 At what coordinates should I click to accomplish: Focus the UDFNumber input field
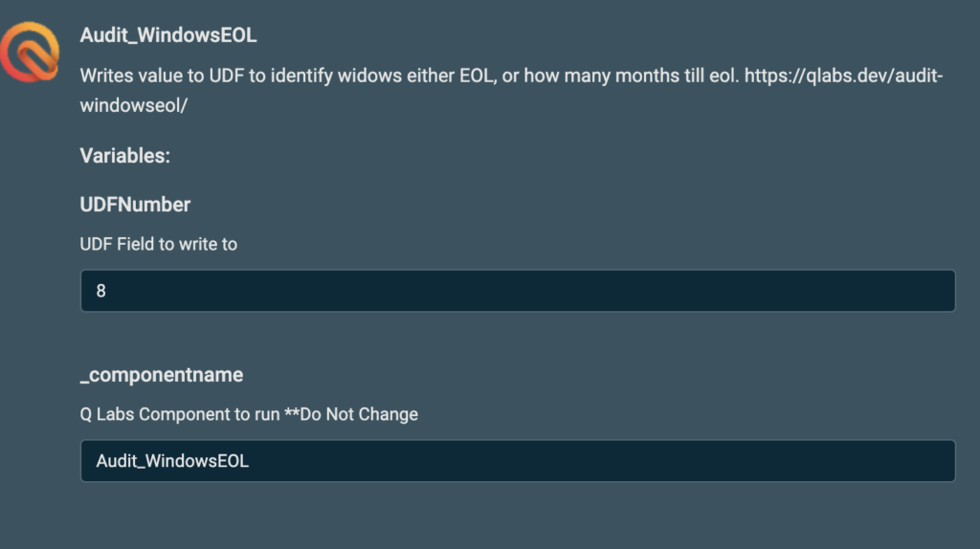[518, 291]
